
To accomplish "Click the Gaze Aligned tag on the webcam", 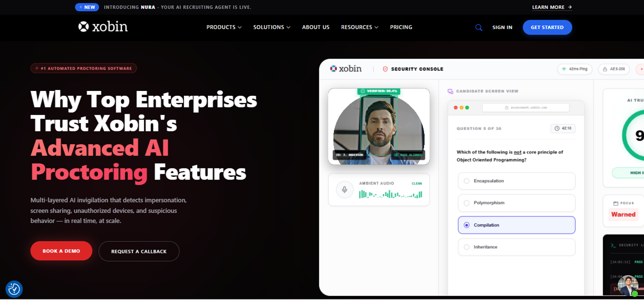I will 408,154.
